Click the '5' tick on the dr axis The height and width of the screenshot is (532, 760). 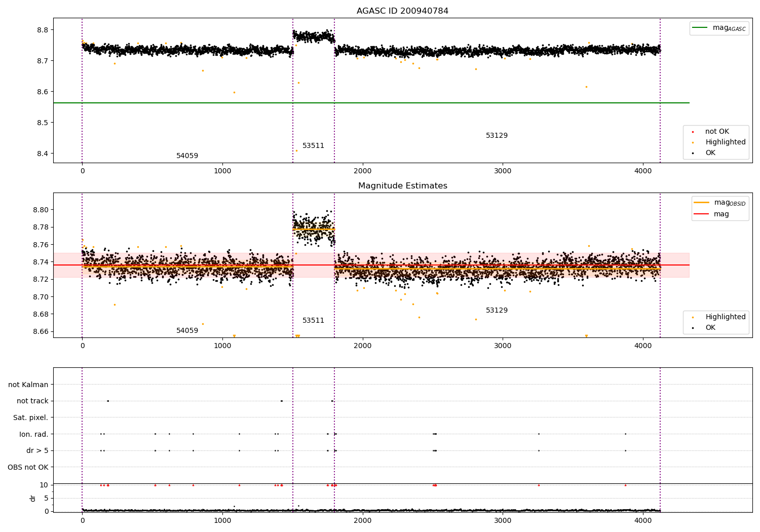pos(46,498)
